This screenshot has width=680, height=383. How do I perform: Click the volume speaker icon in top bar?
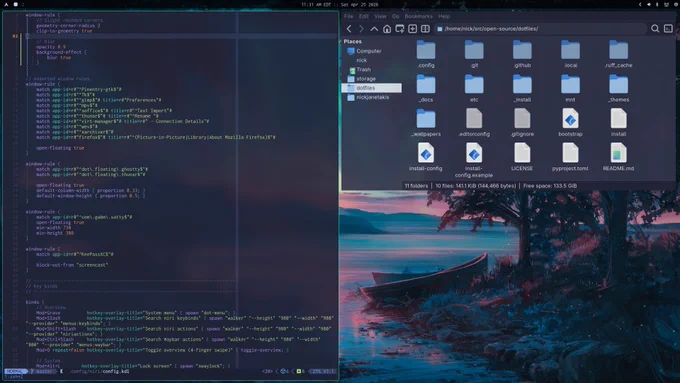click(x=648, y=4)
